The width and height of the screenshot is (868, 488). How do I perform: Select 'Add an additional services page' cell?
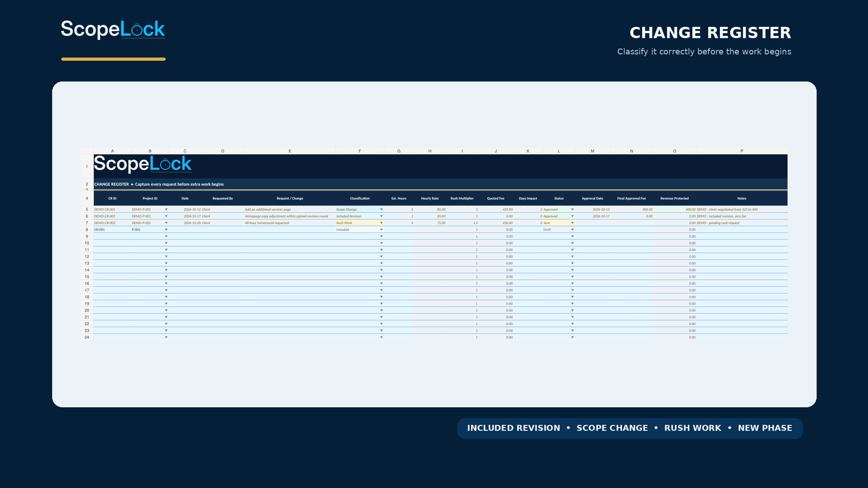290,209
